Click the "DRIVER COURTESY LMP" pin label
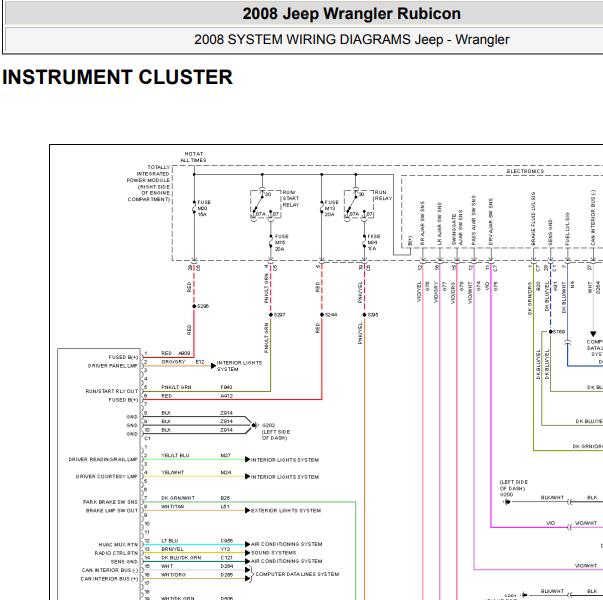This screenshot has height=600, width=603. [107, 476]
